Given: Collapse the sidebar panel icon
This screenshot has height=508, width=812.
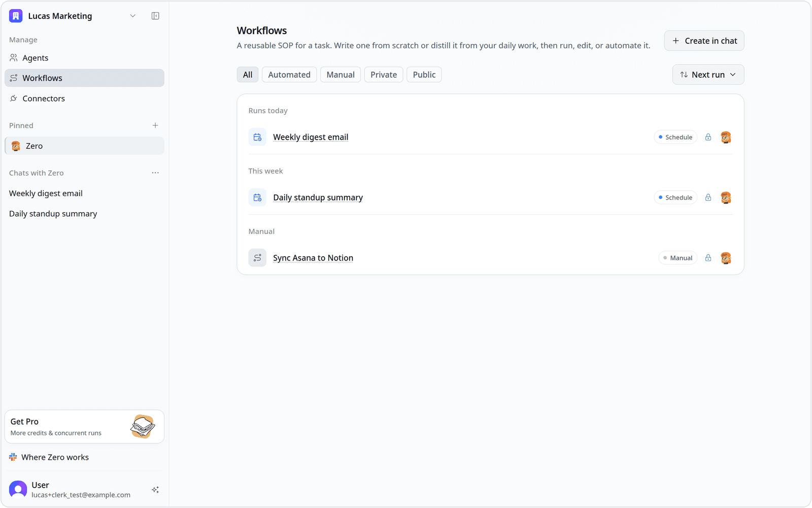Looking at the screenshot, I should [155, 16].
